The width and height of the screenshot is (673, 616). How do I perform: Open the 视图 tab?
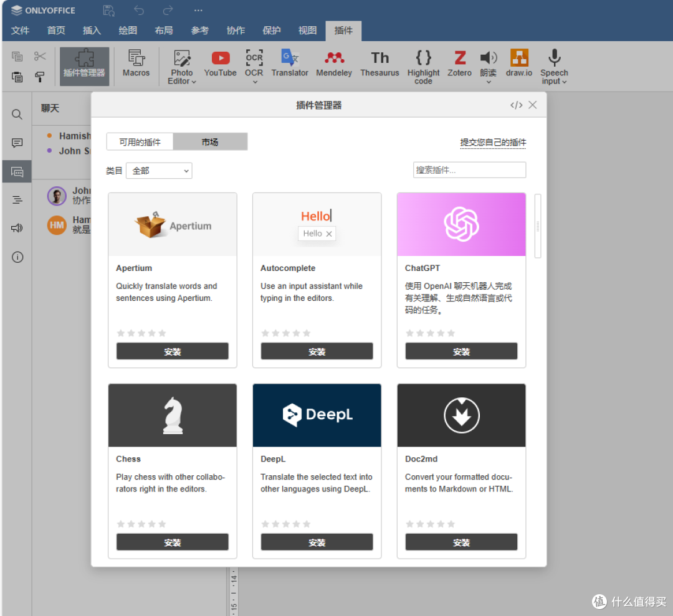308,31
